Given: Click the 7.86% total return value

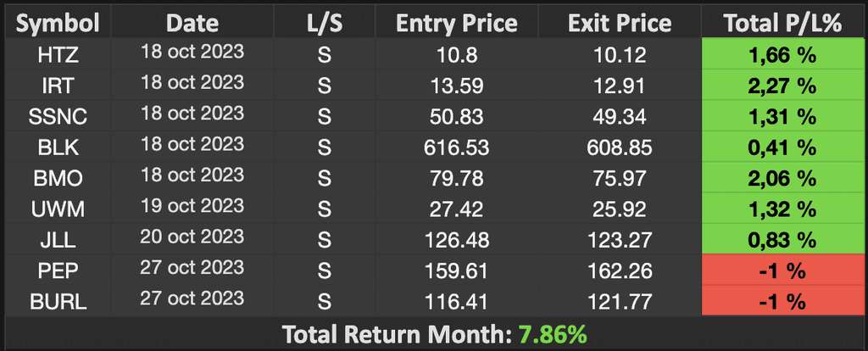Looking at the screenshot, I should pyautogui.click(x=552, y=334).
